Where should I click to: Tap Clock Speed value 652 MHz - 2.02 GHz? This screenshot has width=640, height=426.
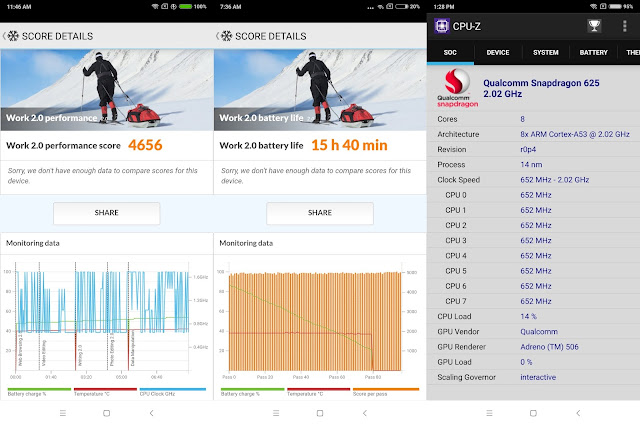(x=555, y=180)
